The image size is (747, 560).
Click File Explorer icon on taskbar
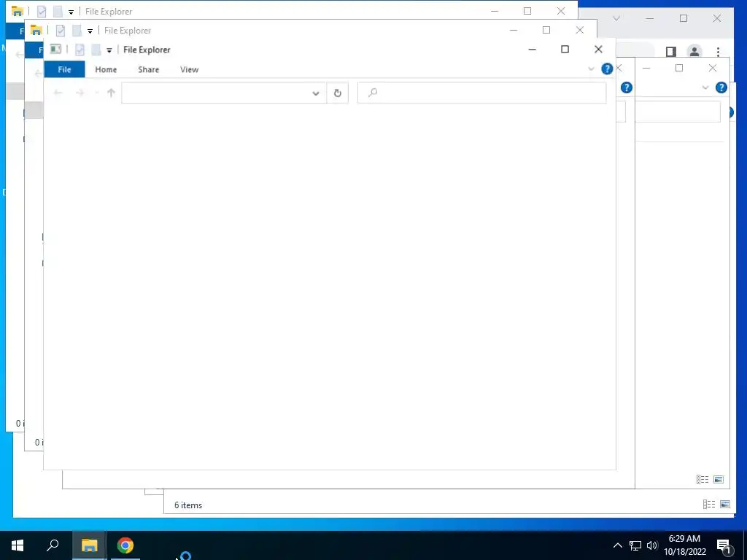pos(89,545)
